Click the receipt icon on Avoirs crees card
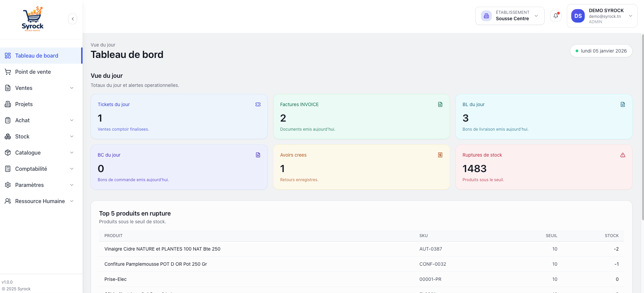This screenshot has width=644, height=293. [440, 155]
